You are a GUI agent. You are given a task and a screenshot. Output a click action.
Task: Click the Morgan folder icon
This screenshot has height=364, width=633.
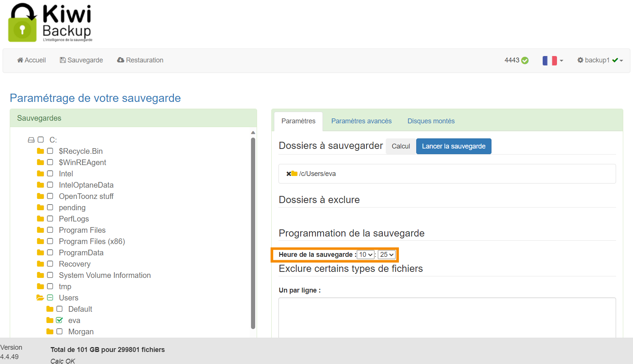(x=50, y=332)
